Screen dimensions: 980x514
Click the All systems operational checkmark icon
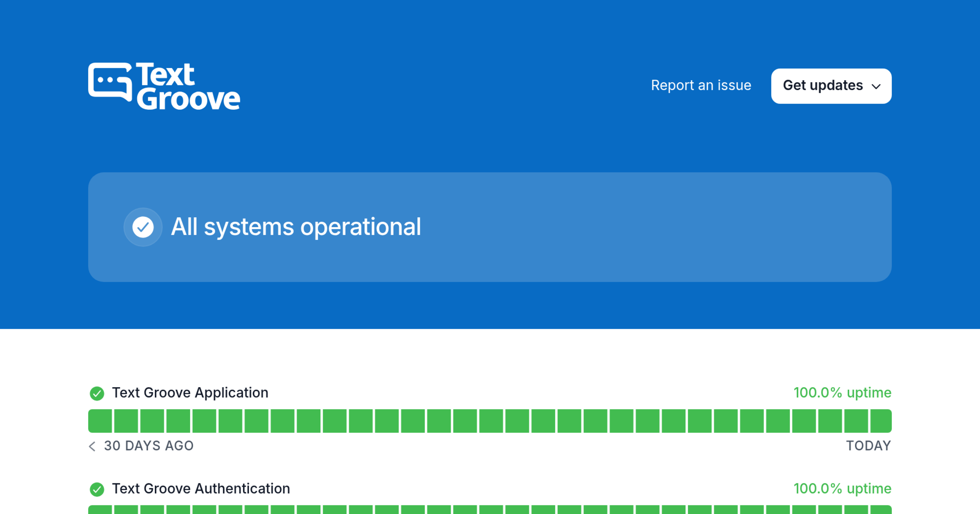point(143,227)
